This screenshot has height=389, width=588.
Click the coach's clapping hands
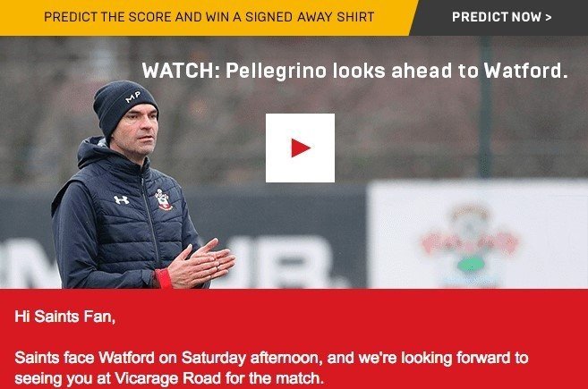pyautogui.click(x=201, y=264)
